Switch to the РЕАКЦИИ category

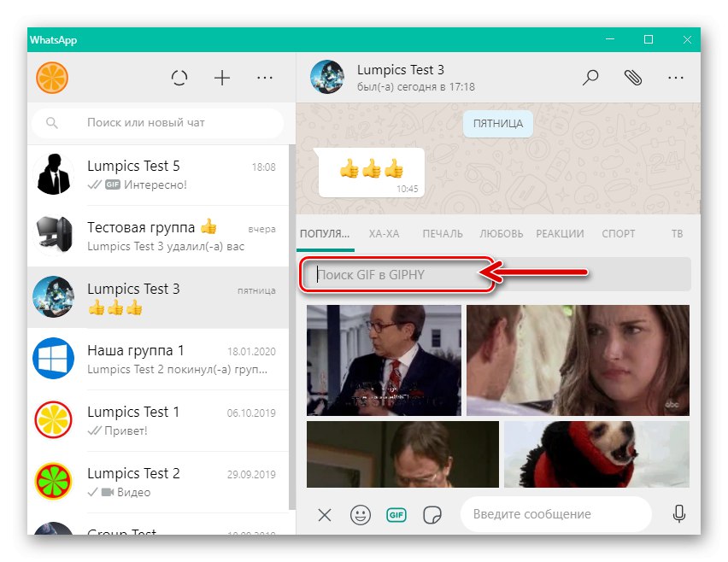pos(560,233)
